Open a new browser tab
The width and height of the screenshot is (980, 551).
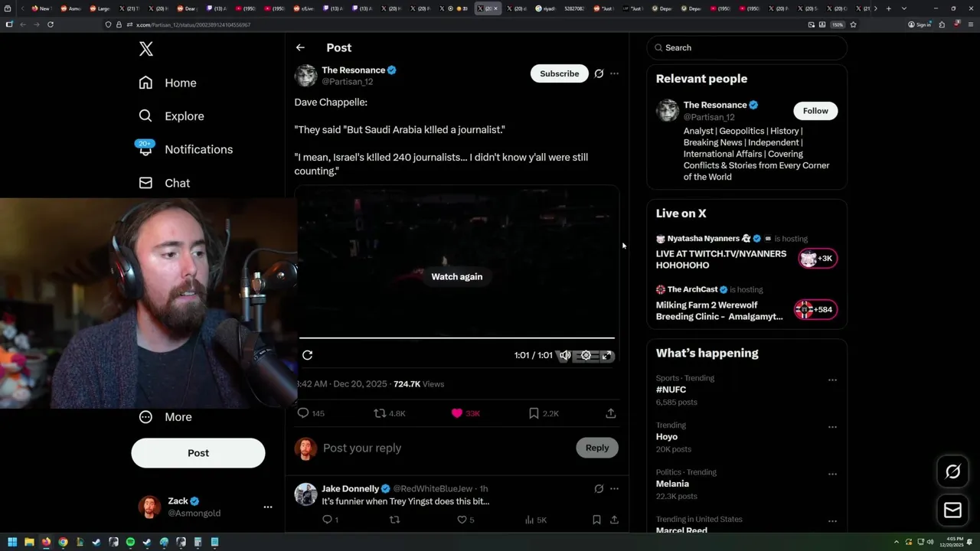[x=888, y=8]
